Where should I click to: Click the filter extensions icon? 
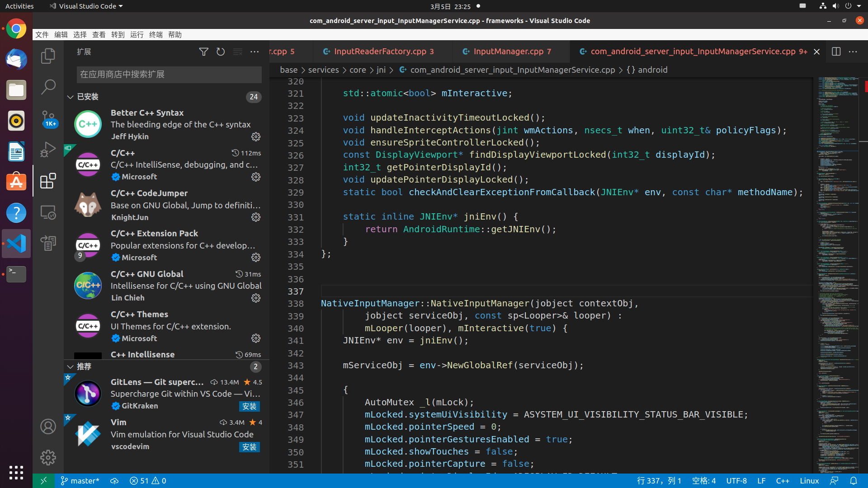tap(204, 52)
